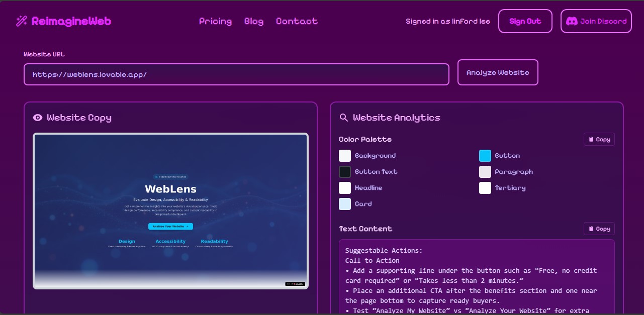Click the 'Background' swatch label

click(375, 156)
